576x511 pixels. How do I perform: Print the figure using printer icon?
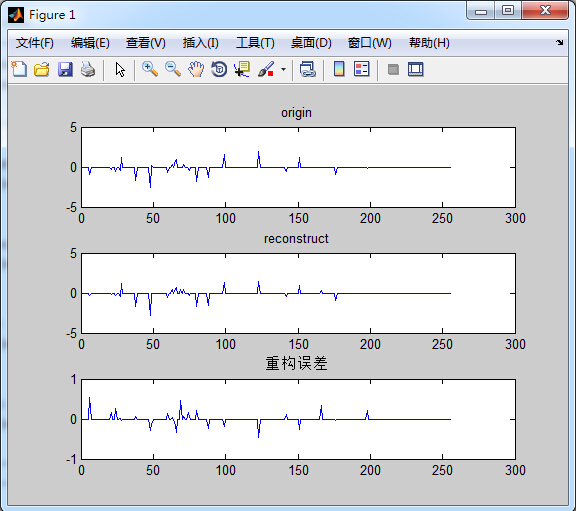(88, 69)
